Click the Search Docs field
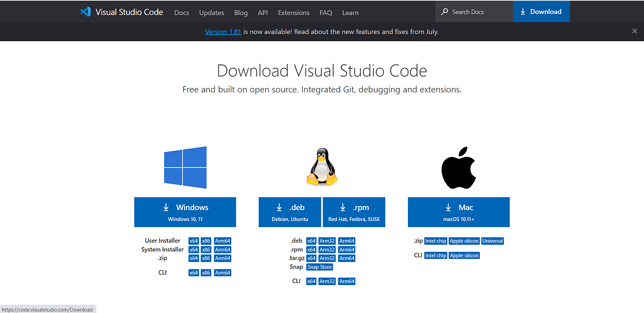Screen dimensions: 644x313 coord(474,12)
